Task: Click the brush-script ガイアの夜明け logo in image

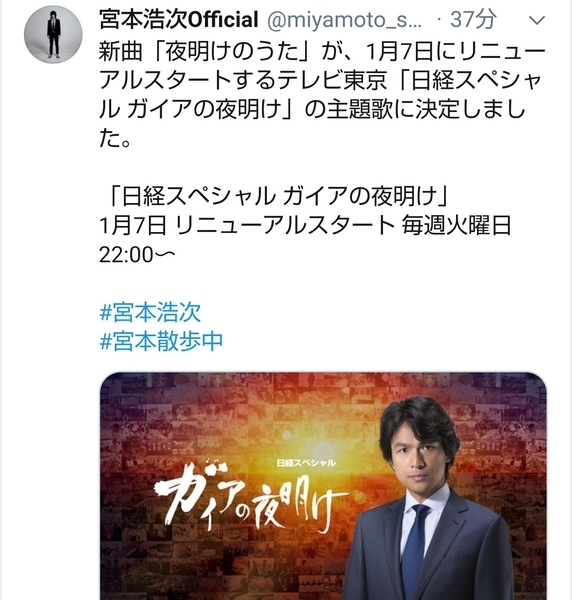Action: coord(251,495)
